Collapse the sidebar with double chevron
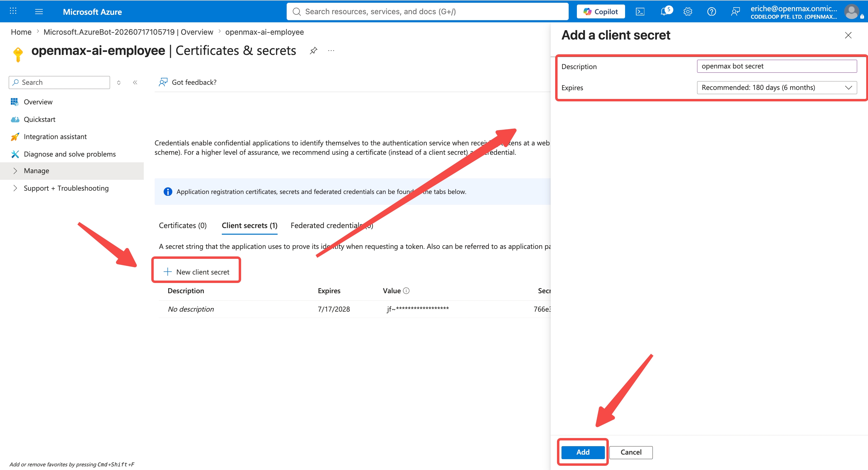 135,83
